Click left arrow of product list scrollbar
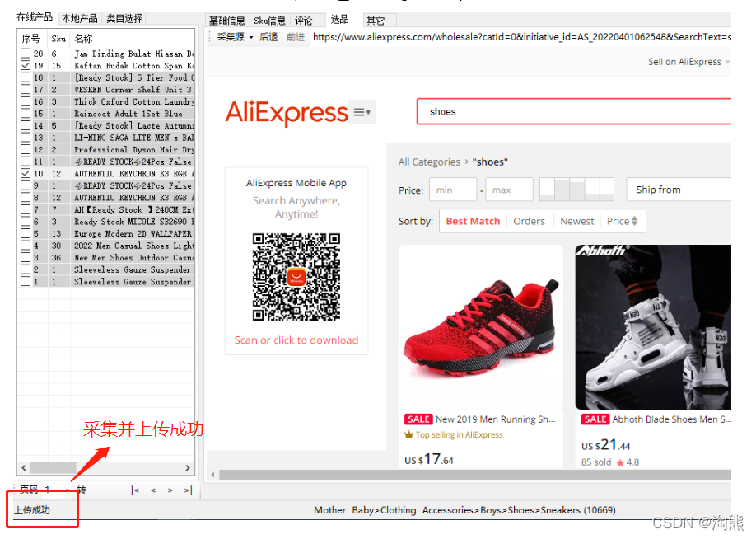 point(24,467)
